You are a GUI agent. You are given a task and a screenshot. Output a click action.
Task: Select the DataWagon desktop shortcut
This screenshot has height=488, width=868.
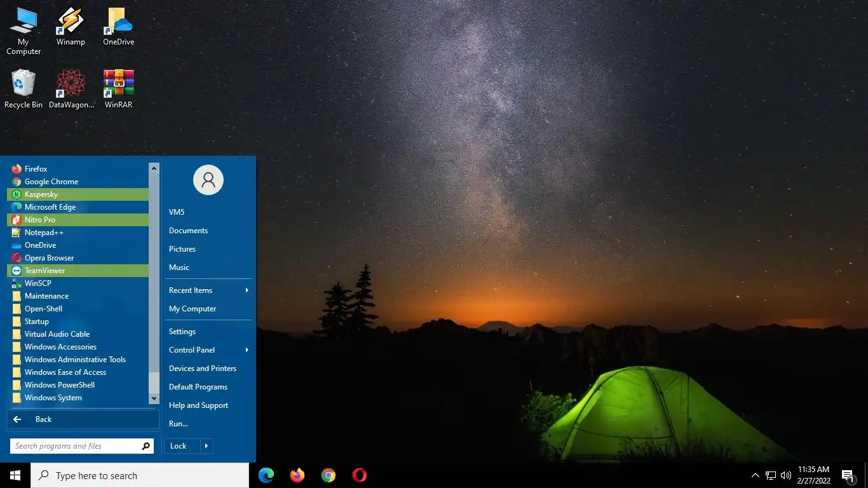pos(71,89)
